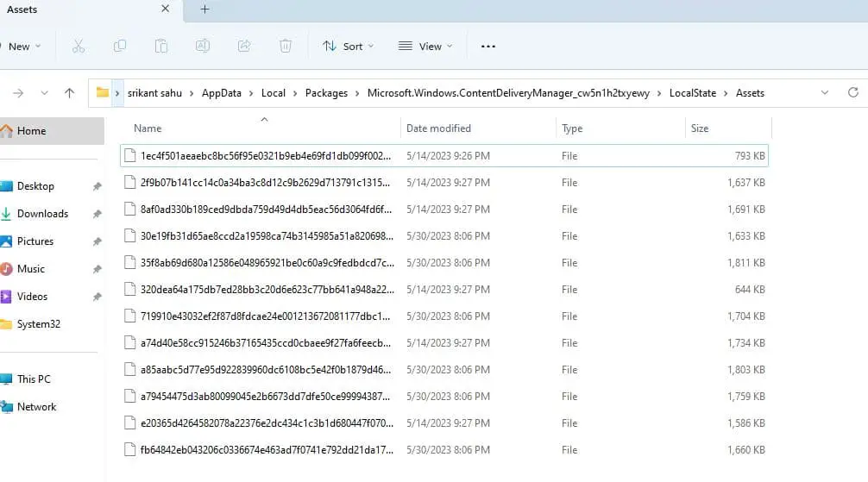Click the Share icon in toolbar
868x482 pixels.
pyautogui.click(x=244, y=47)
